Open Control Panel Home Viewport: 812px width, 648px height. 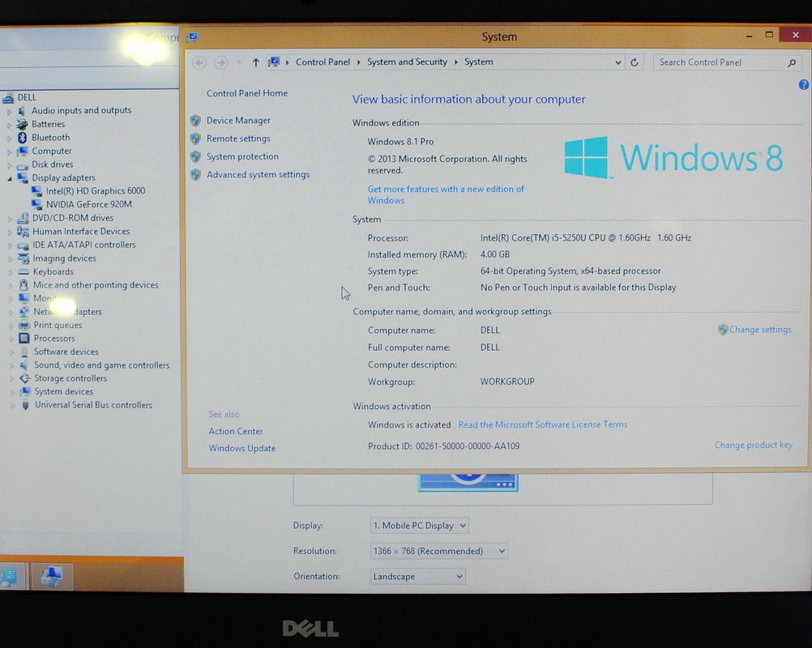tap(247, 93)
